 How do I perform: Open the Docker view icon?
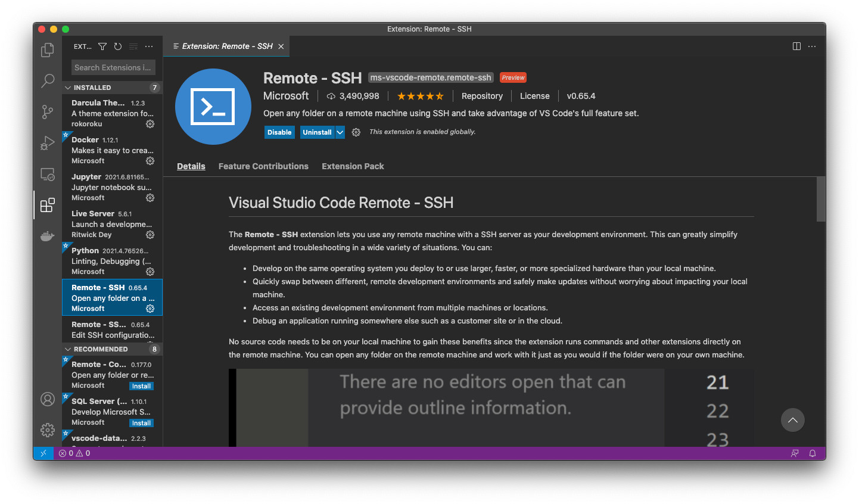pyautogui.click(x=48, y=236)
